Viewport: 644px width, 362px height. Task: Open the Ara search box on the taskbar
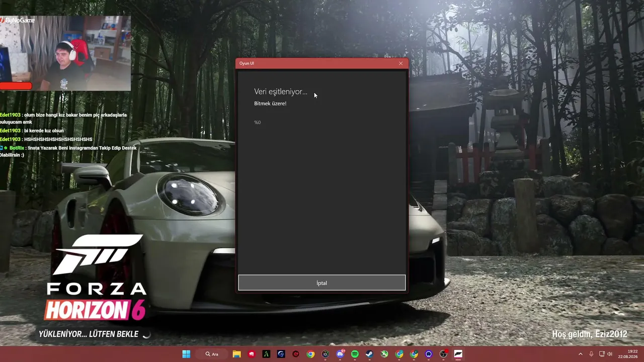click(212, 354)
